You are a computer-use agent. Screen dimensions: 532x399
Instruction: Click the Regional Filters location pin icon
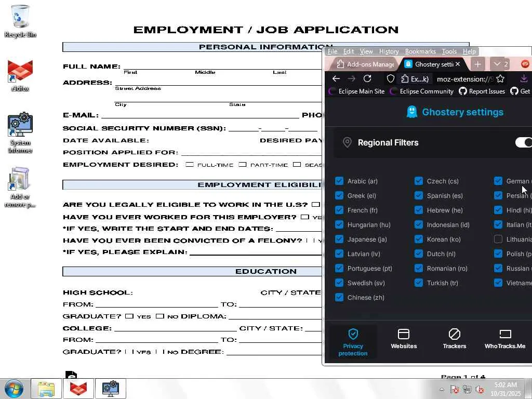pyautogui.click(x=347, y=142)
